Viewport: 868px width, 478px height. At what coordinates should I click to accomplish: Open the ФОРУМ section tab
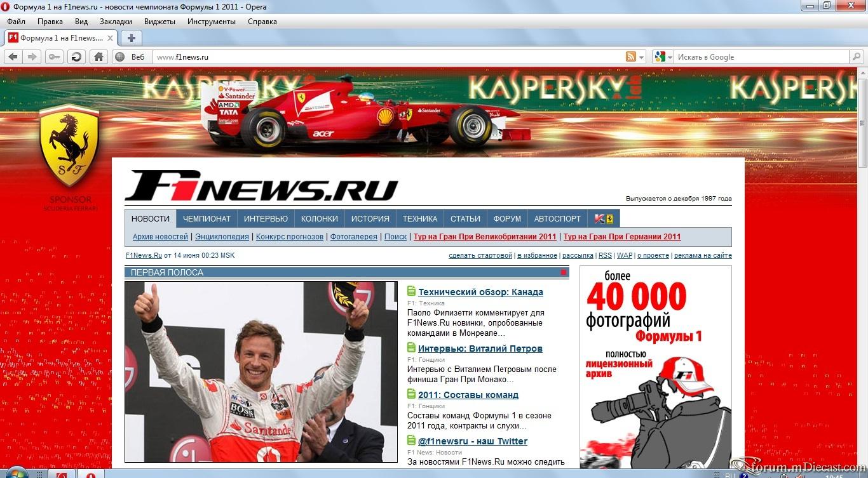tap(507, 218)
